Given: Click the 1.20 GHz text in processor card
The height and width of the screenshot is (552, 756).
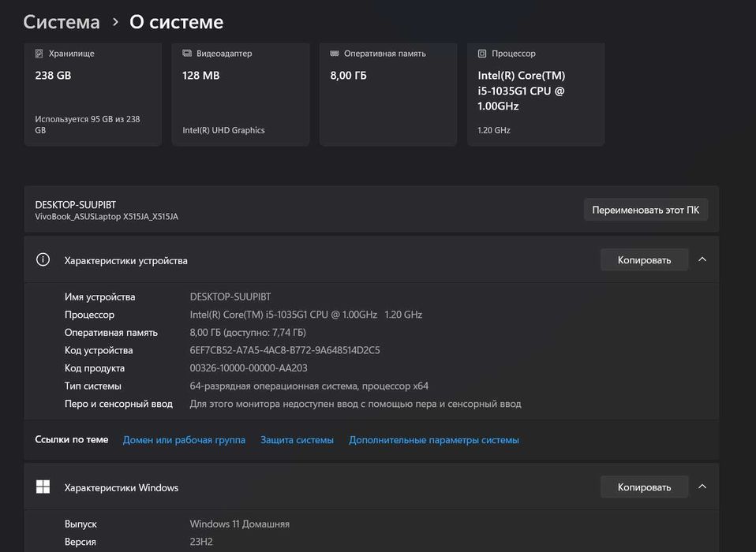Looking at the screenshot, I should coord(494,130).
